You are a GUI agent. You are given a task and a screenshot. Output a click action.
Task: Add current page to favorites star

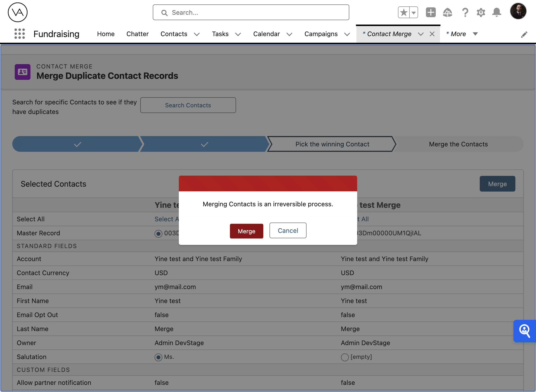pos(404,12)
